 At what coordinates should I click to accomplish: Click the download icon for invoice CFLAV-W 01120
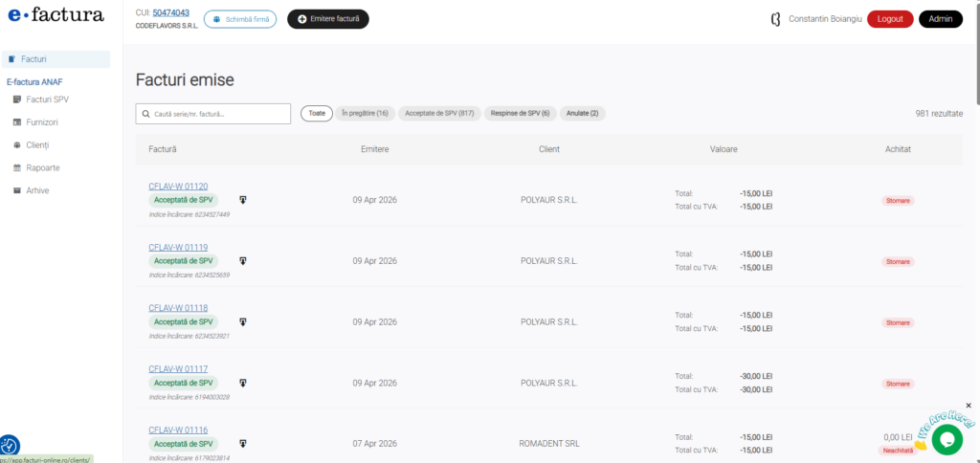243,200
